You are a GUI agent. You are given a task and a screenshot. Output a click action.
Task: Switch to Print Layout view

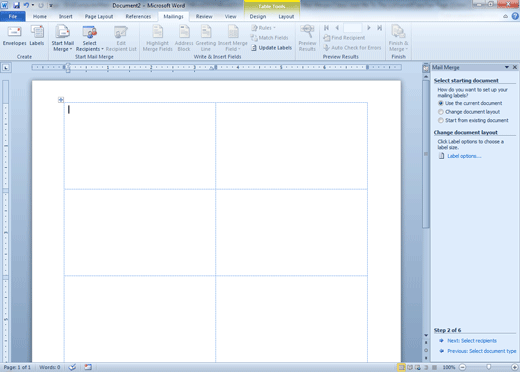click(402, 367)
